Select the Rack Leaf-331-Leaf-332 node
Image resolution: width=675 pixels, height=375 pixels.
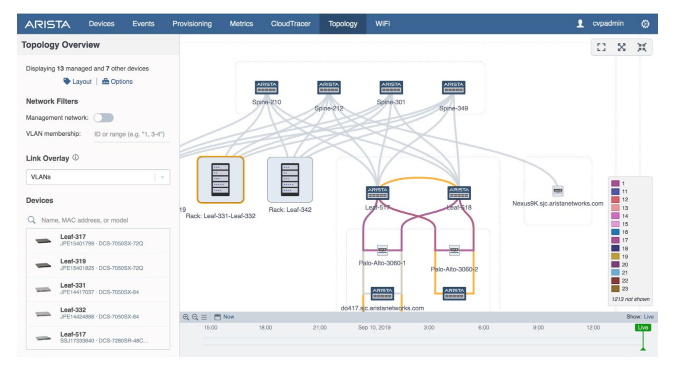coord(220,180)
